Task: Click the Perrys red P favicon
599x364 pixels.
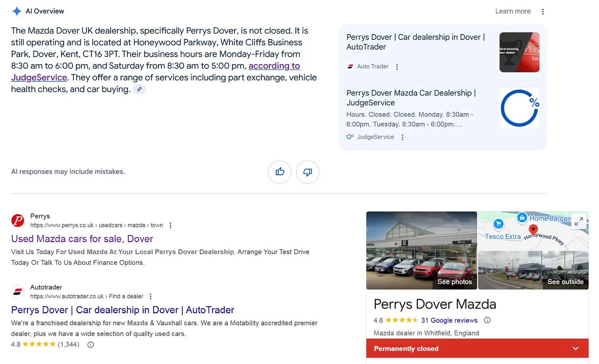Action: pos(17,220)
